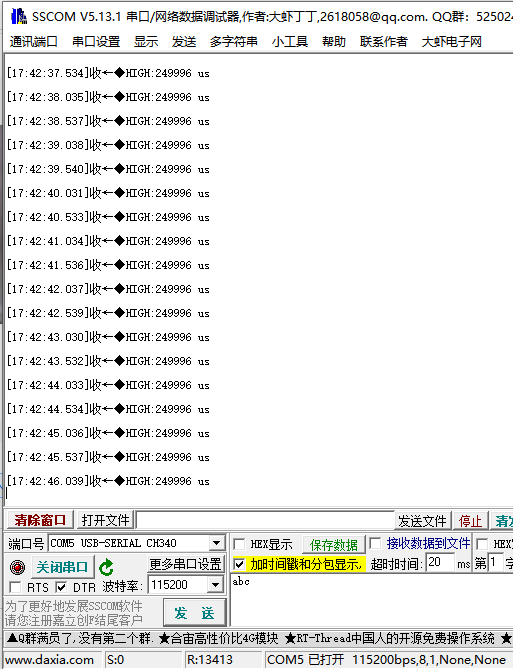The height and width of the screenshot is (669, 513).
Task: Disable 加时间戳和分包显示 checkbox
Action: click(239, 564)
